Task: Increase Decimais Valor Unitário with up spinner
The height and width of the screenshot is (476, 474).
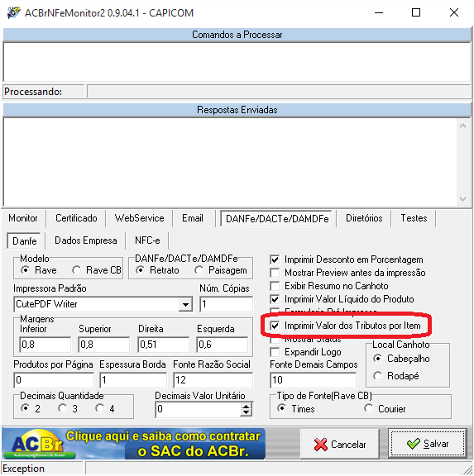Action: [x=246, y=406]
